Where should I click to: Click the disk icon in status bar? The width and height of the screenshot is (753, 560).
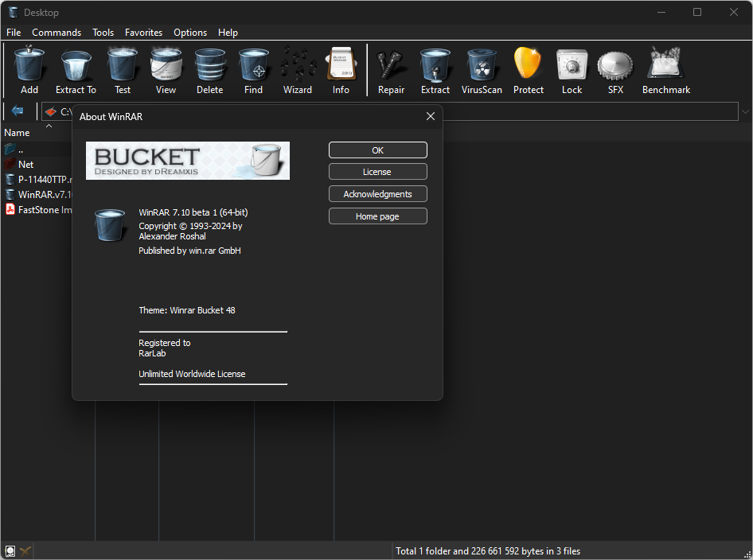(10, 551)
